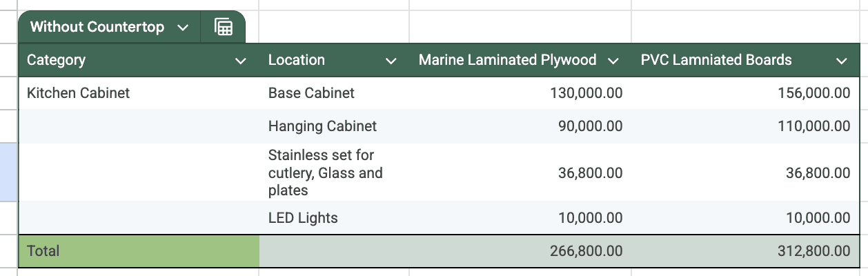Select the 130,000.00 plywood value

pyautogui.click(x=586, y=93)
